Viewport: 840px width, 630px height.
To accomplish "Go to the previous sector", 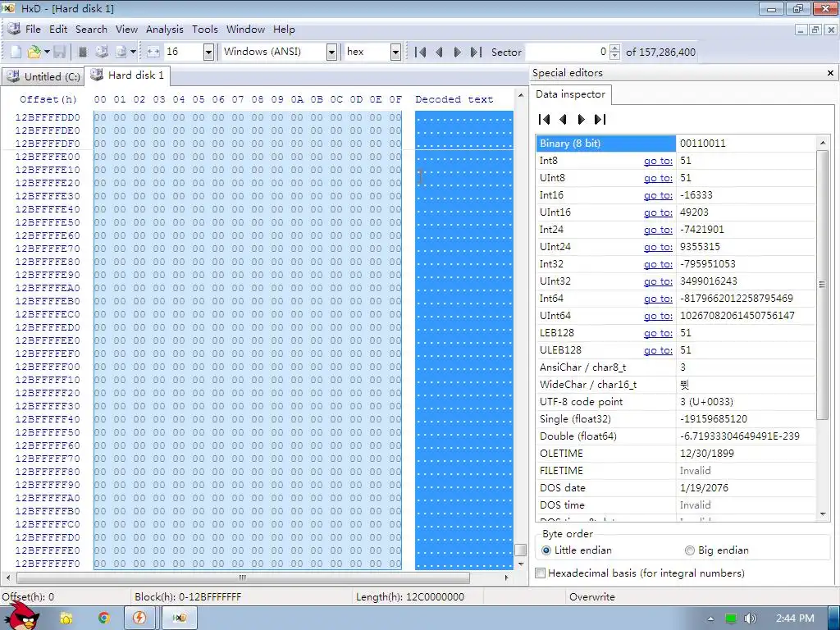I will (x=440, y=52).
